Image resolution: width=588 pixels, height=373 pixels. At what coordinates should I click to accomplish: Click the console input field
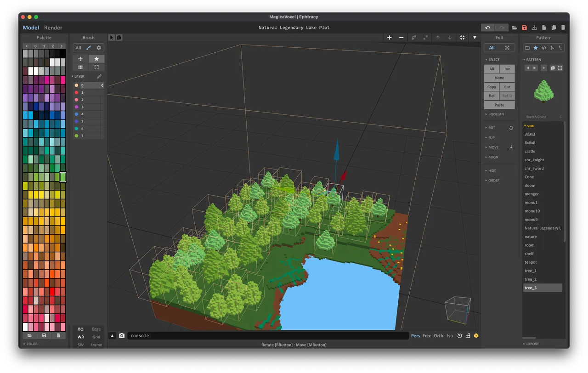click(x=268, y=336)
